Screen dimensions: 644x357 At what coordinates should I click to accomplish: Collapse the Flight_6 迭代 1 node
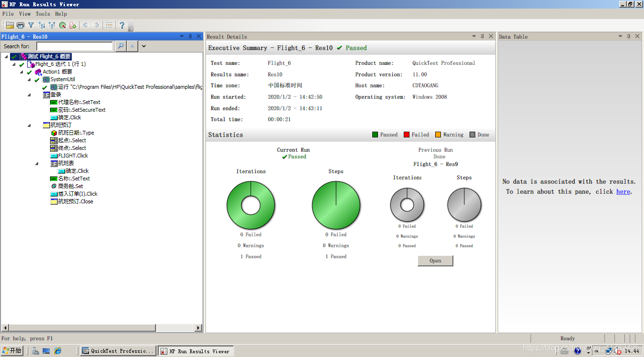click(13, 64)
